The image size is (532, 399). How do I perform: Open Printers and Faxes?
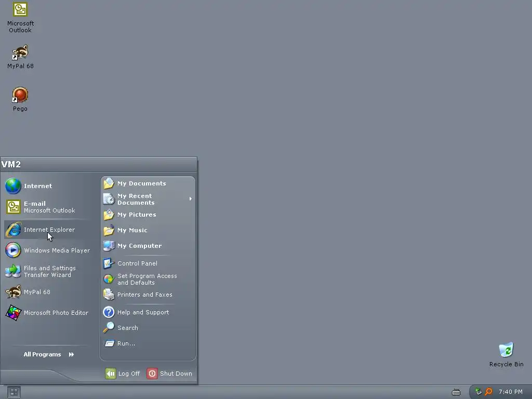click(148, 295)
